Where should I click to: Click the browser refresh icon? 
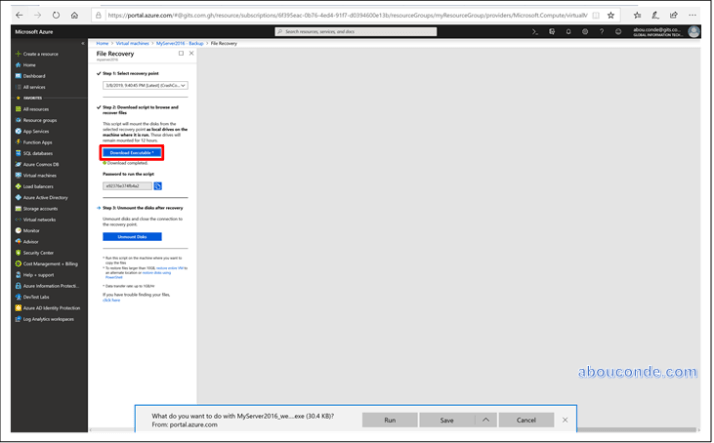point(56,15)
